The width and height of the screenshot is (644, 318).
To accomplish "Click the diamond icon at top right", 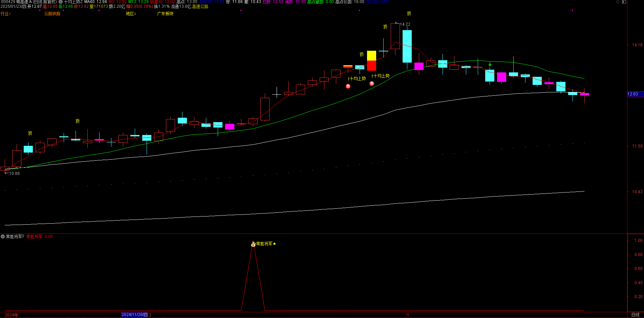I will pos(618,2).
